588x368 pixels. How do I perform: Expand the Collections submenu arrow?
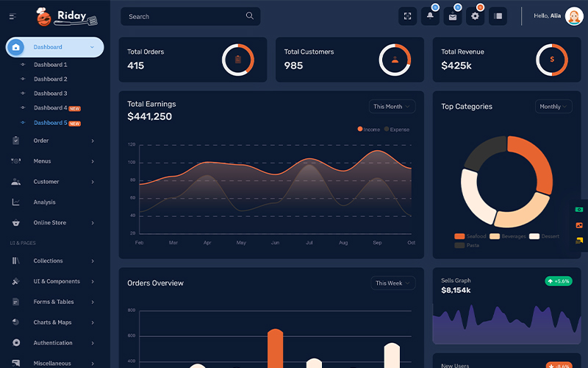[93, 261]
